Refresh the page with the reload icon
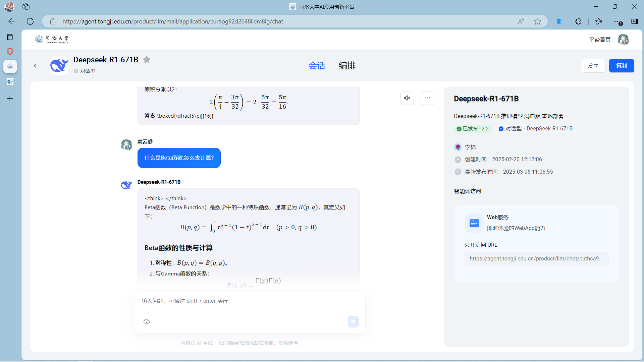Viewport: 644px width, 362px height. pos(30,21)
